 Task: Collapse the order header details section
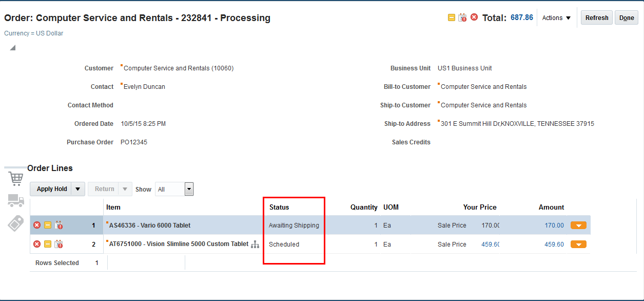coord(11,47)
